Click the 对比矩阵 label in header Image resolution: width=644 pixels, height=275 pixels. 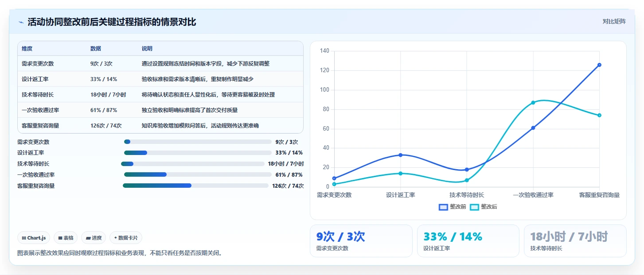[614, 22]
